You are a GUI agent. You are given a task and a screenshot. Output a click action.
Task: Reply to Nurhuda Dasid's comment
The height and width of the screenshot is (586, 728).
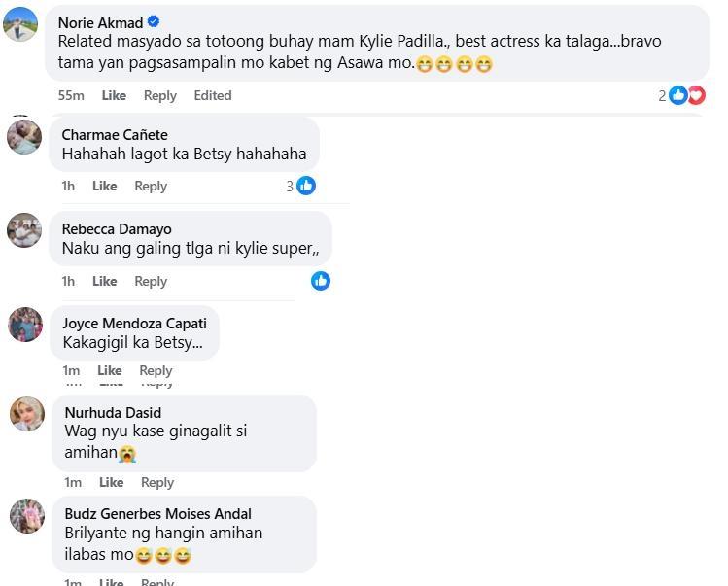pos(157,482)
